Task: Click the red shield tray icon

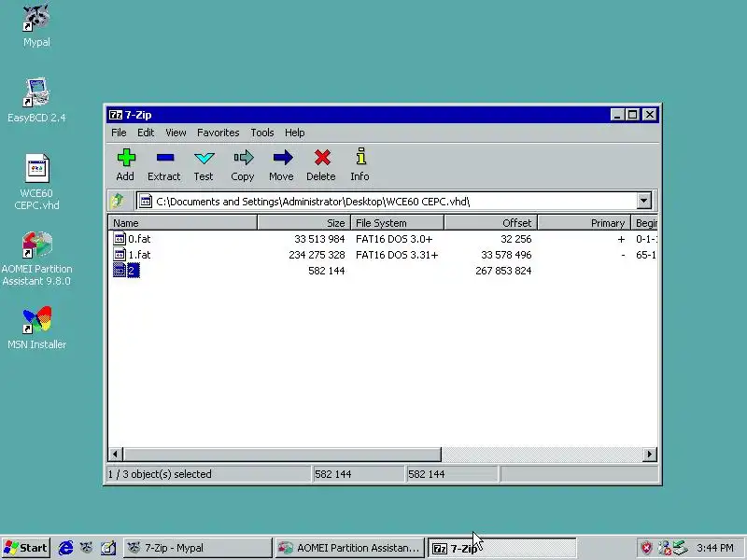Action: coord(646,548)
